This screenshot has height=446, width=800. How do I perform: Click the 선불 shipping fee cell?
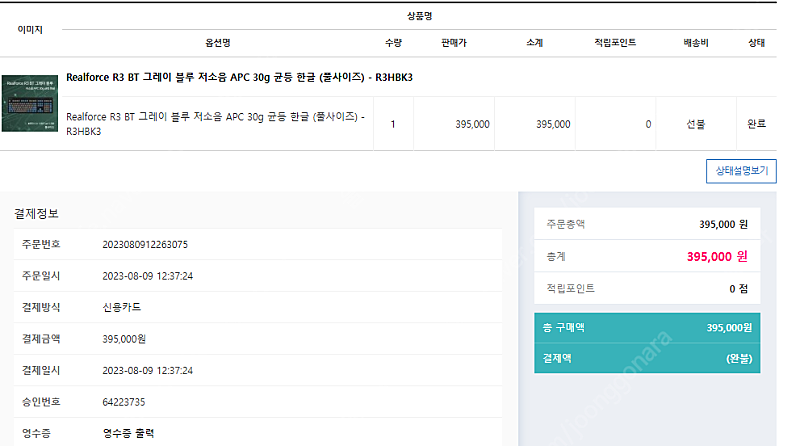pyautogui.click(x=695, y=124)
